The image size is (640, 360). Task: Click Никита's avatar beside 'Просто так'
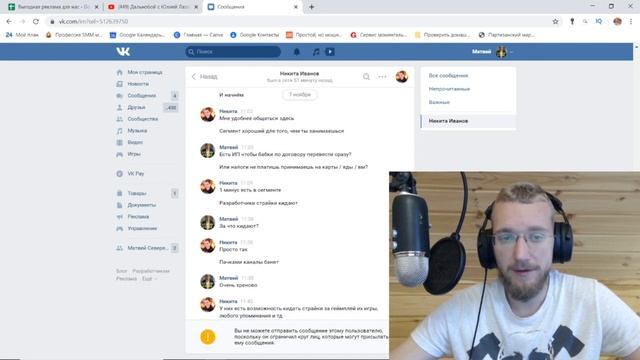[x=207, y=246]
